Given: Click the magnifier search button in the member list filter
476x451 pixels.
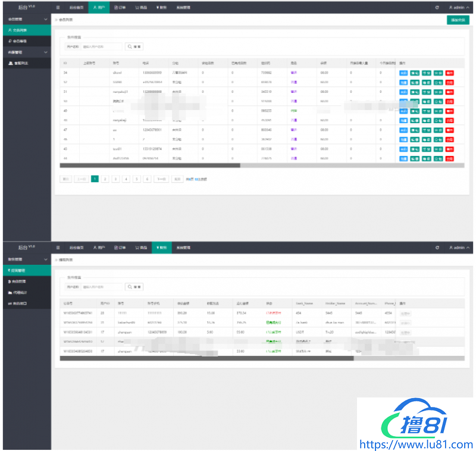Looking at the screenshot, I should pyautogui.click(x=134, y=46).
